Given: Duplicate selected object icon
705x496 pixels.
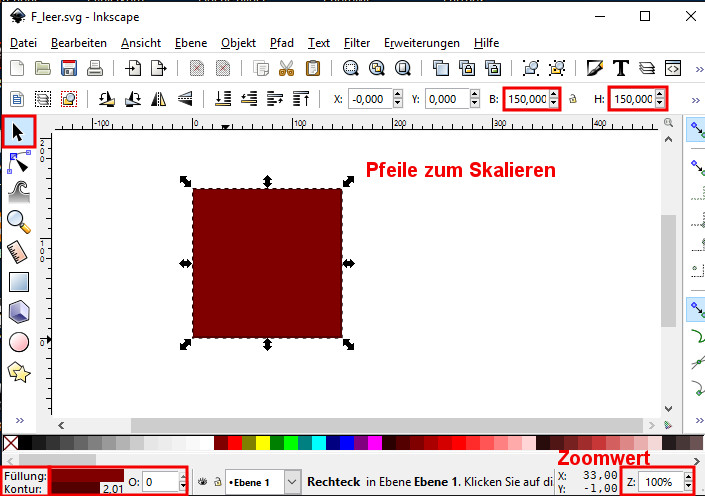Looking at the screenshot, I should click(441, 68).
